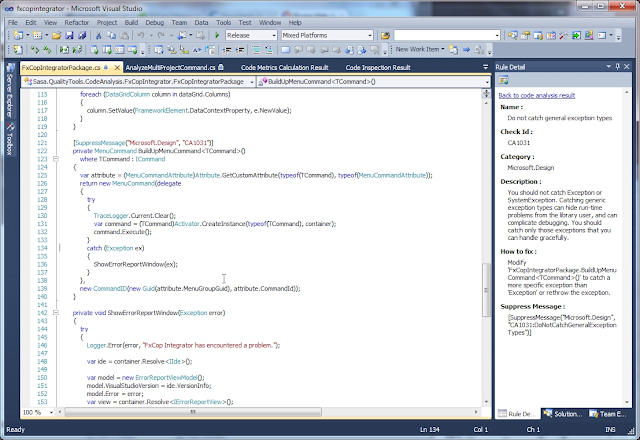Click the Display Object Member List icon

click(159, 50)
